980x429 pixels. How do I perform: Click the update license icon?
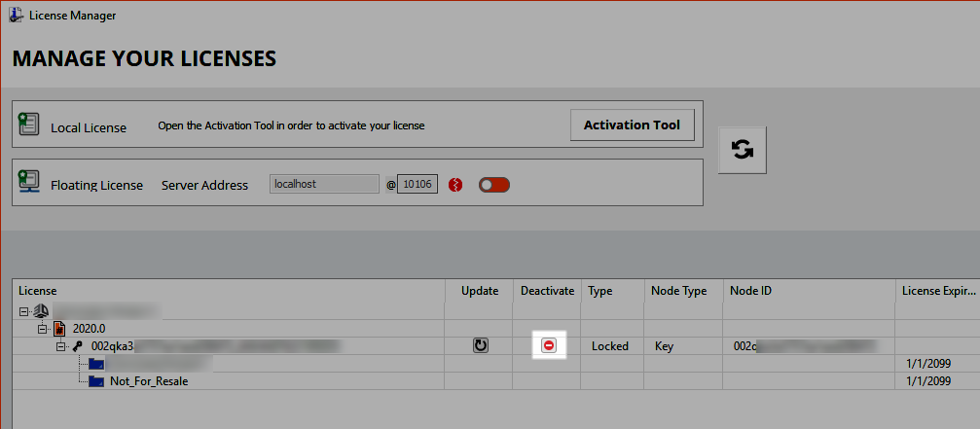480,345
